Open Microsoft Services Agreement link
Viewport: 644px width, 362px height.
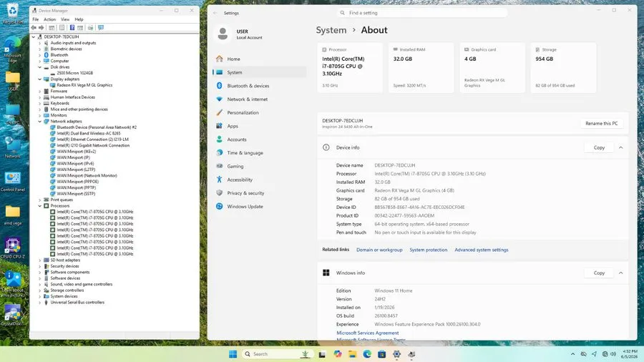click(368, 333)
